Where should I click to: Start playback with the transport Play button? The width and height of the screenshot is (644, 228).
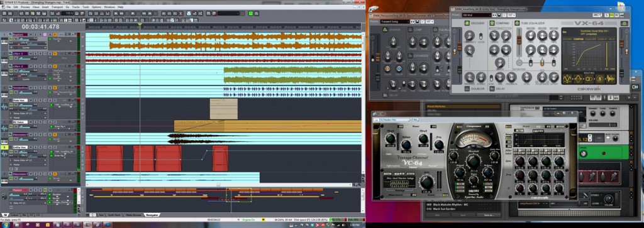(x=133, y=13)
